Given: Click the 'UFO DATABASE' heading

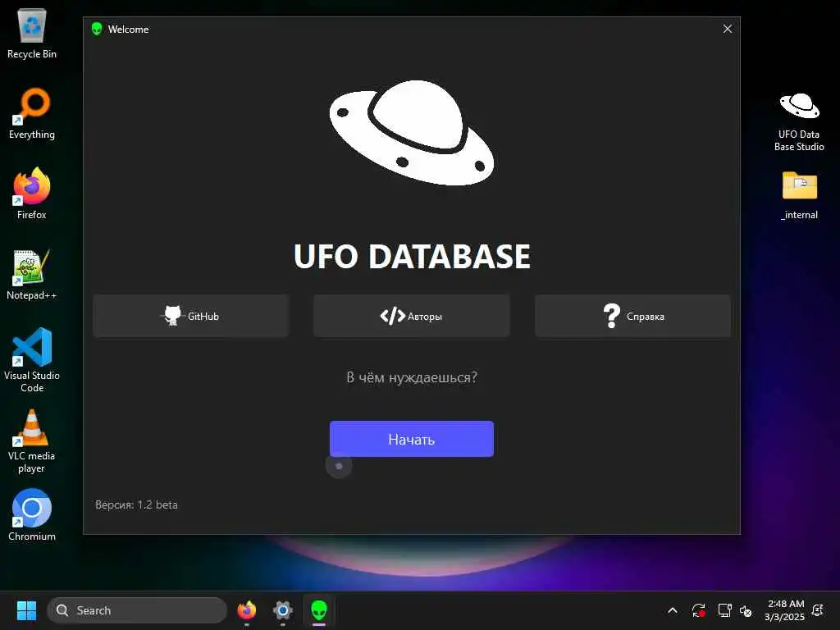Looking at the screenshot, I should pyautogui.click(x=412, y=256).
